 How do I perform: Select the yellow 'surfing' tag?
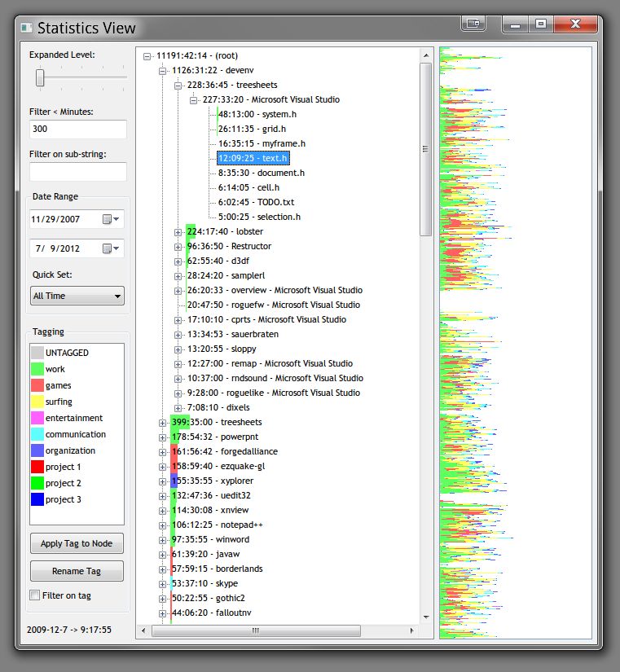(59, 402)
